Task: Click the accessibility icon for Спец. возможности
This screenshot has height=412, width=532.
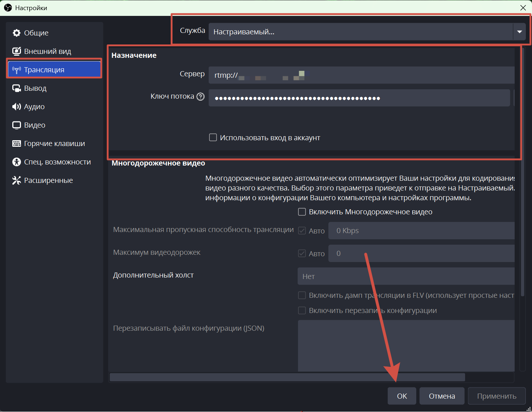Action: coord(16,162)
